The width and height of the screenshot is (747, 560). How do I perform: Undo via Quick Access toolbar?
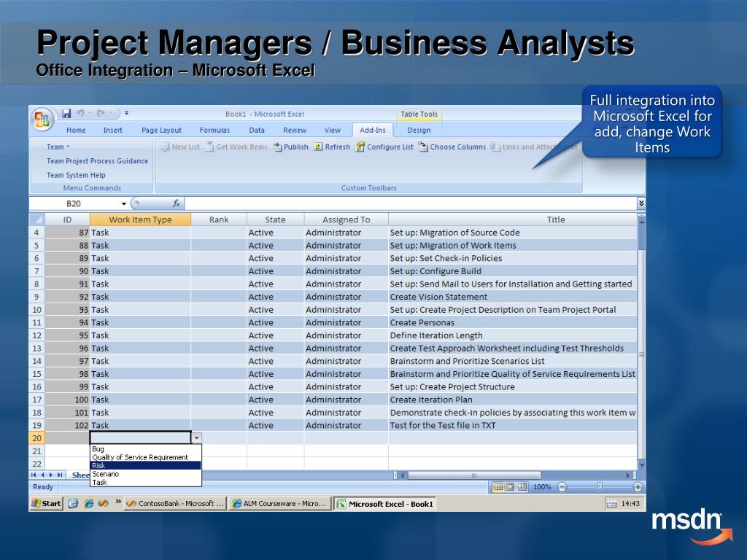[x=80, y=113]
